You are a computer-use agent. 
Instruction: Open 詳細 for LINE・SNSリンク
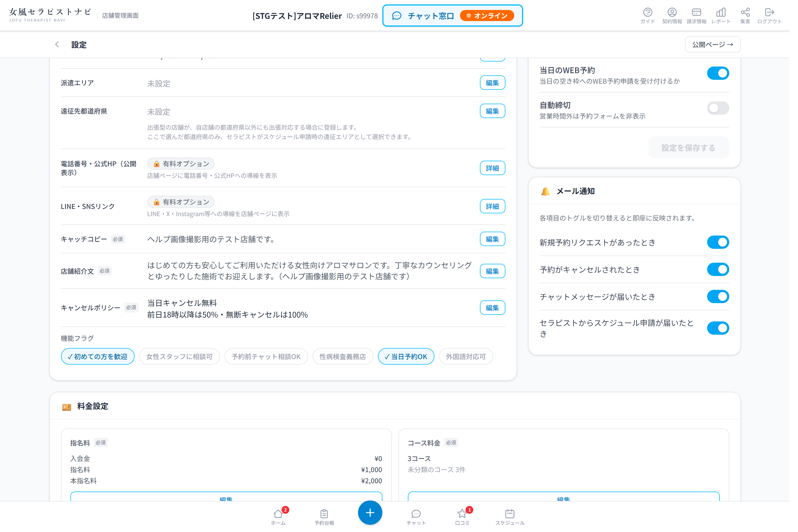click(497, 208)
